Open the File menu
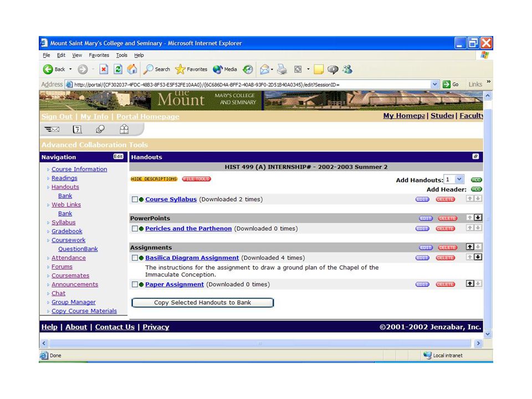Viewport: 532px width, 399px height. click(47, 55)
